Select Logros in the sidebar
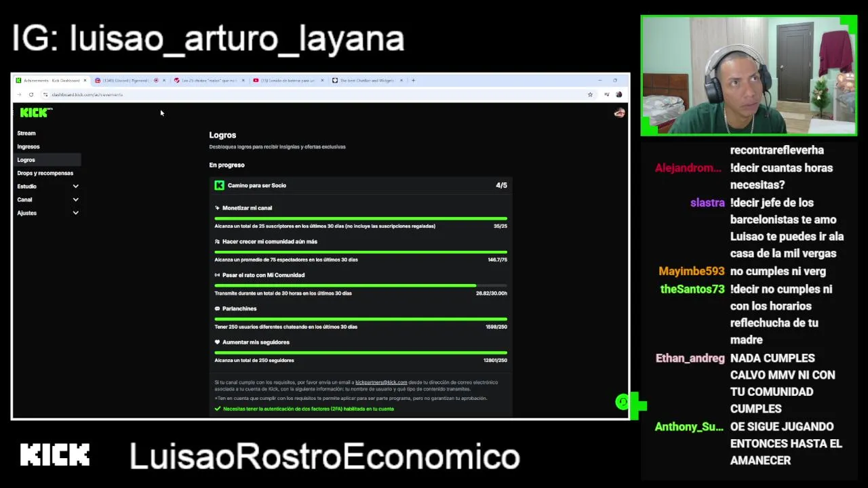868x488 pixels. (46, 160)
